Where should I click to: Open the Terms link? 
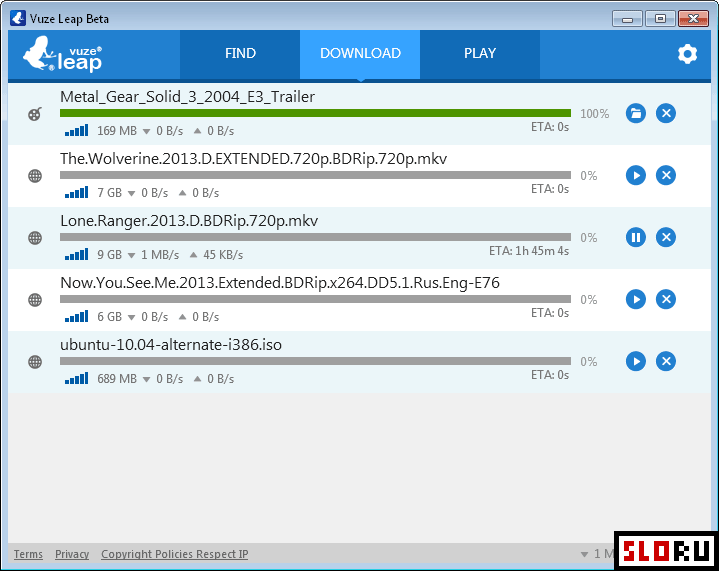[x=28, y=554]
